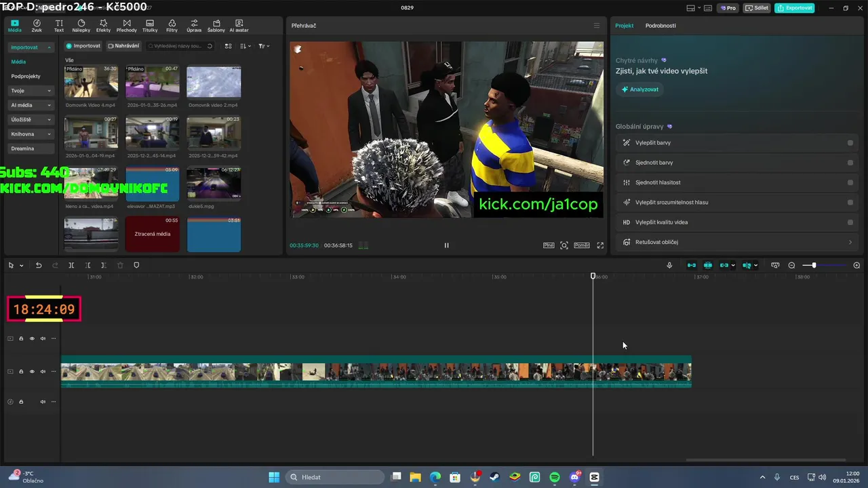Open the Filtry filters panel
868x488 pixels.
pyautogui.click(x=172, y=26)
